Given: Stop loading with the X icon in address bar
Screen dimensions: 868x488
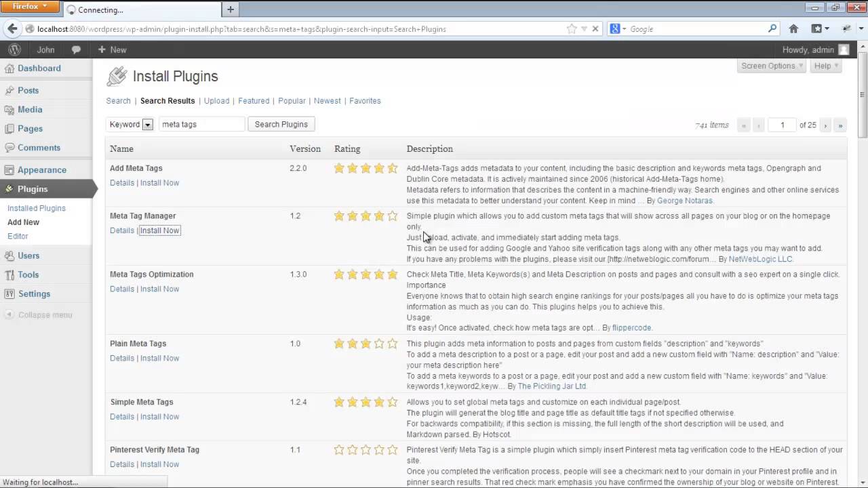Looking at the screenshot, I should [x=595, y=29].
